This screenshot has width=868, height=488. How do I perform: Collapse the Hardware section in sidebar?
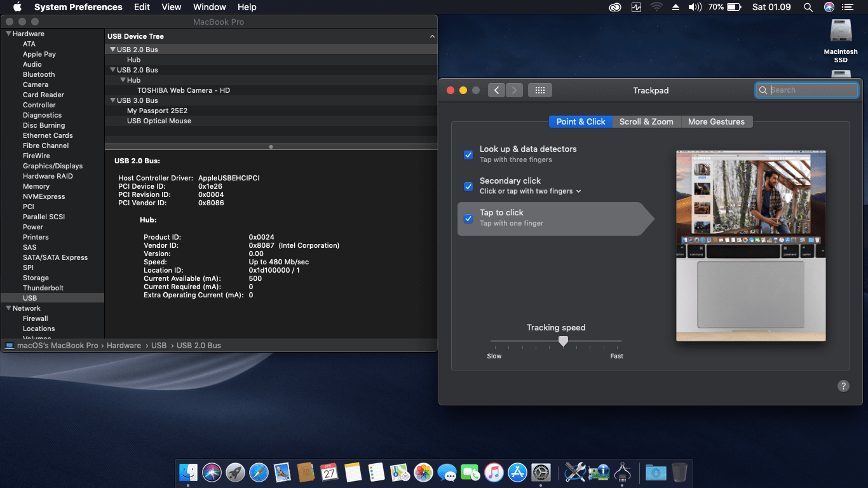click(8, 34)
